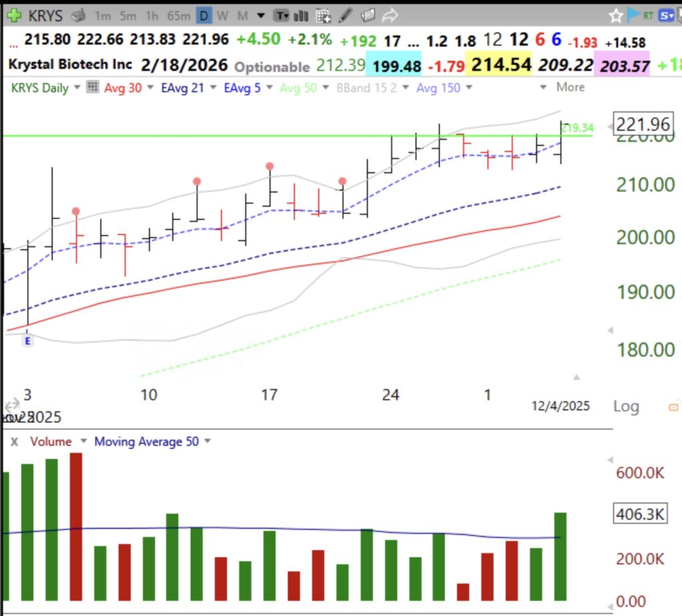Open the text note tool from the toolbar
682x616 pixels.
tap(282, 15)
